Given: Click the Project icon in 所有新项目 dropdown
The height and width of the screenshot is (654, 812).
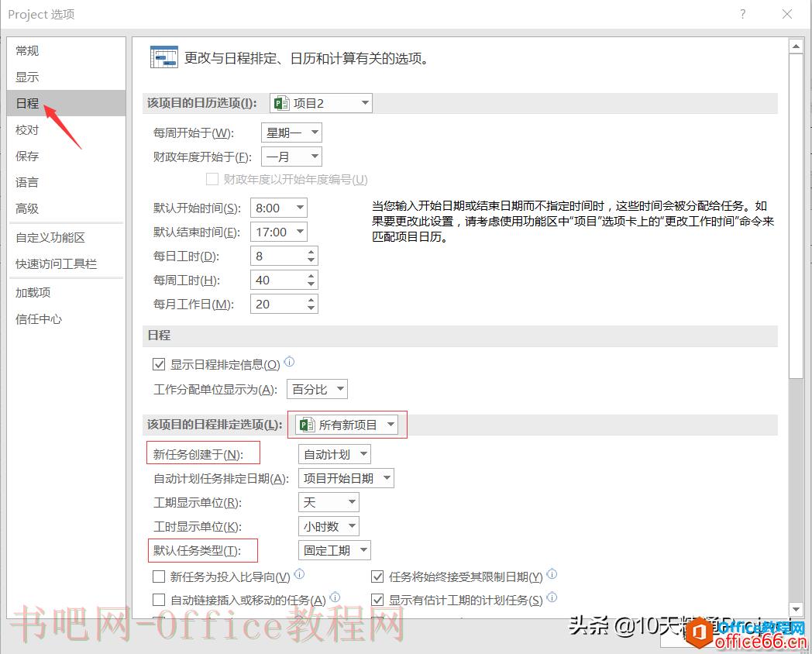Looking at the screenshot, I should [307, 425].
